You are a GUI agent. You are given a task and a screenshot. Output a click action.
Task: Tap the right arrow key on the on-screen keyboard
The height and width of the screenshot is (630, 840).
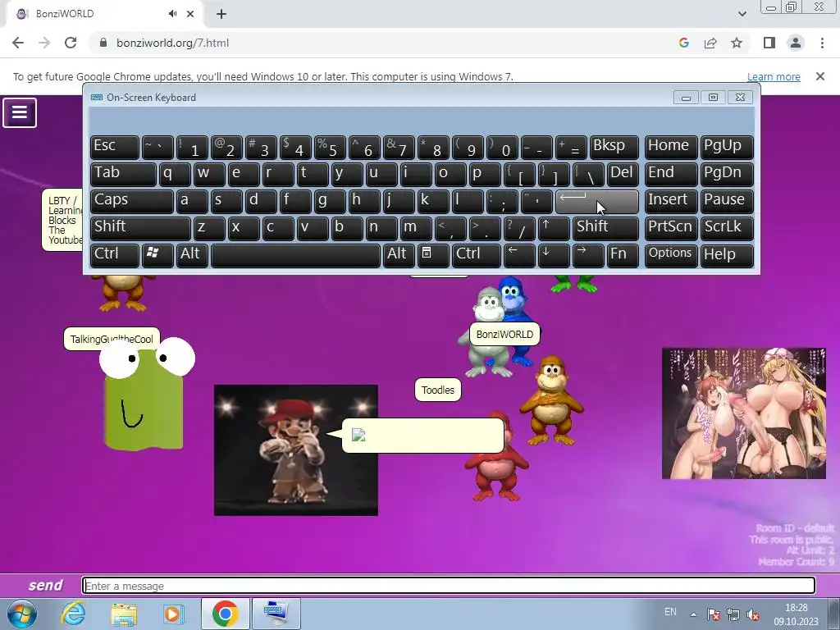(588, 255)
